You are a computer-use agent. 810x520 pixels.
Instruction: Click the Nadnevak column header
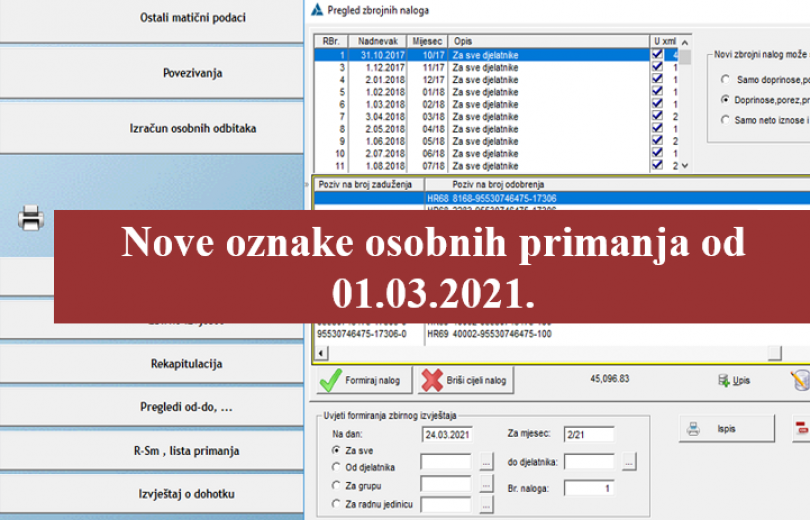[378, 41]
